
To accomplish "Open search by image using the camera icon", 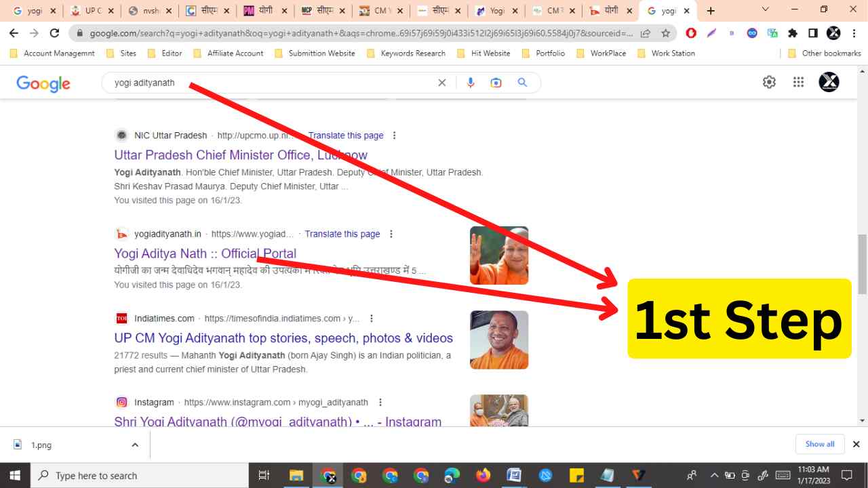I will (496, 82).
